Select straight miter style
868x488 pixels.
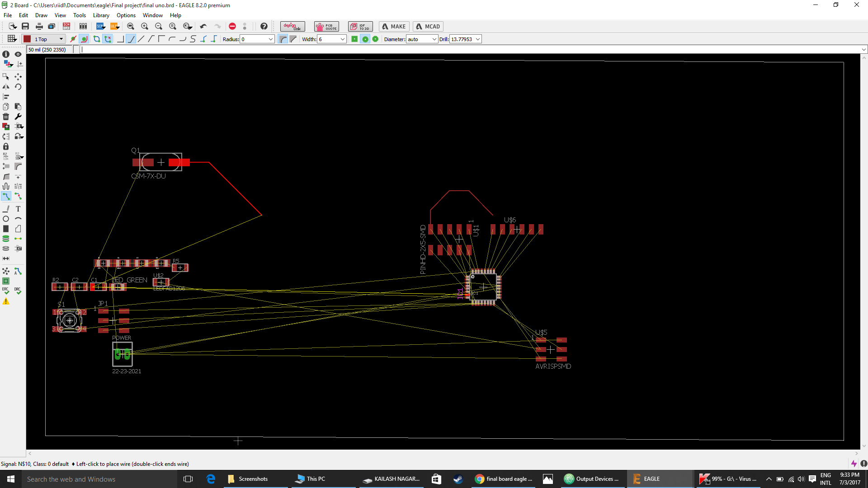click(x=293, y=39)
